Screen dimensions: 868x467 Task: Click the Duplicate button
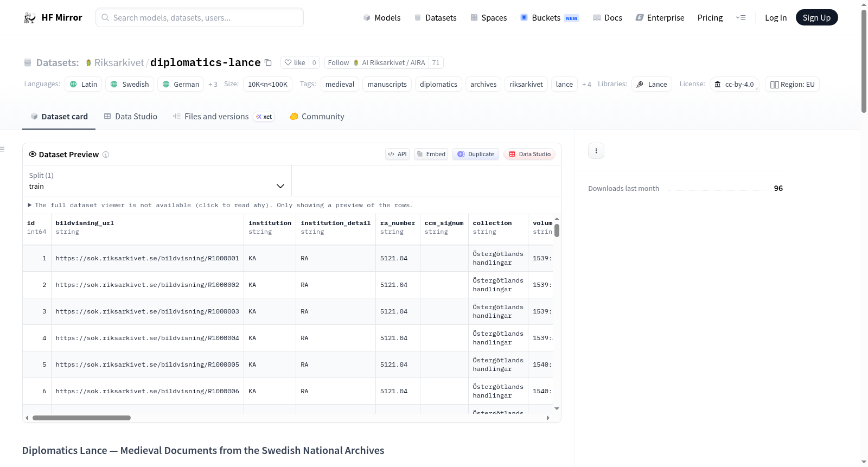(x=476, y=154)
